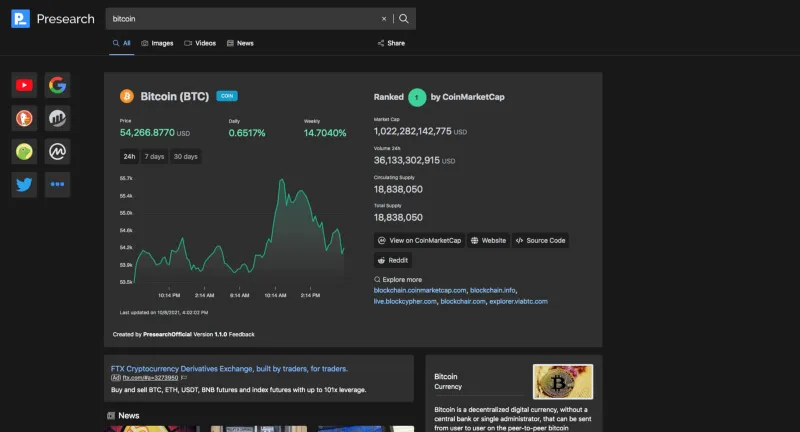Open the blockchain.info link
This screenshot has height=432, width=800.
point(492,290)
